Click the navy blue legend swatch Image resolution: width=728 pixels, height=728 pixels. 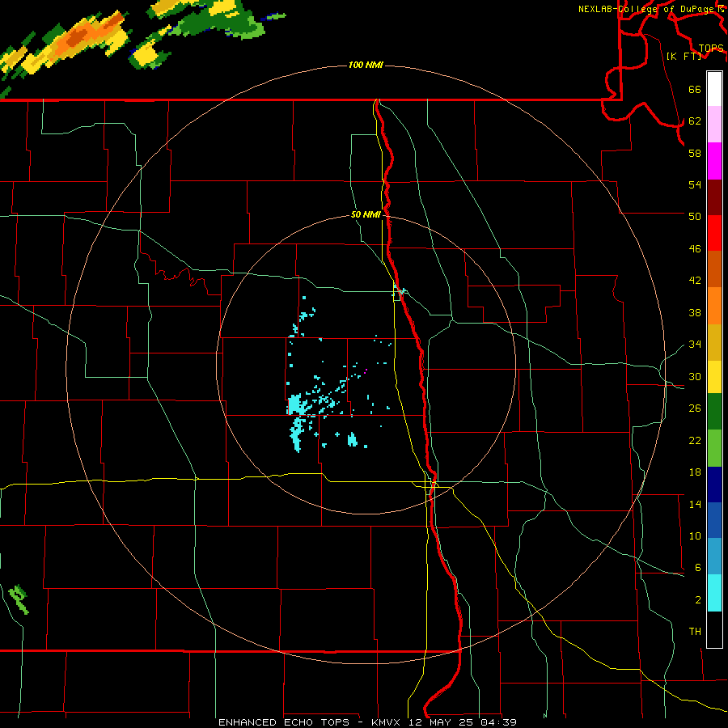[714, 485]
